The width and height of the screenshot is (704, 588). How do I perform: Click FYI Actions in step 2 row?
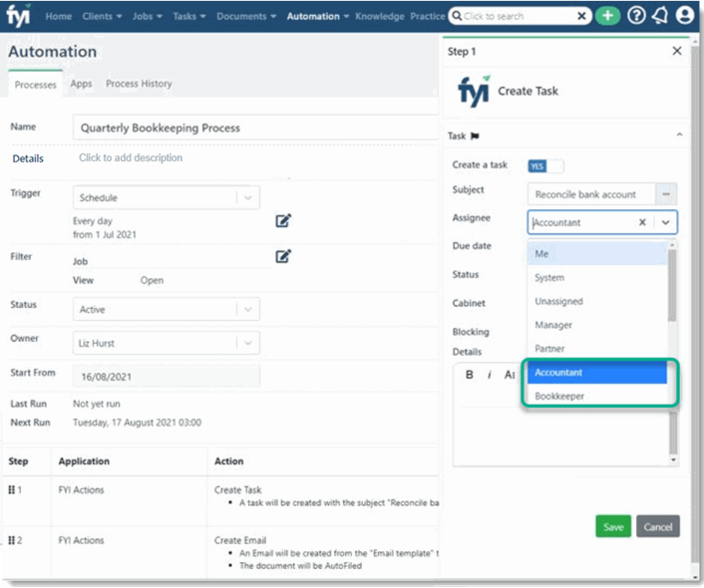coord(81,540)
